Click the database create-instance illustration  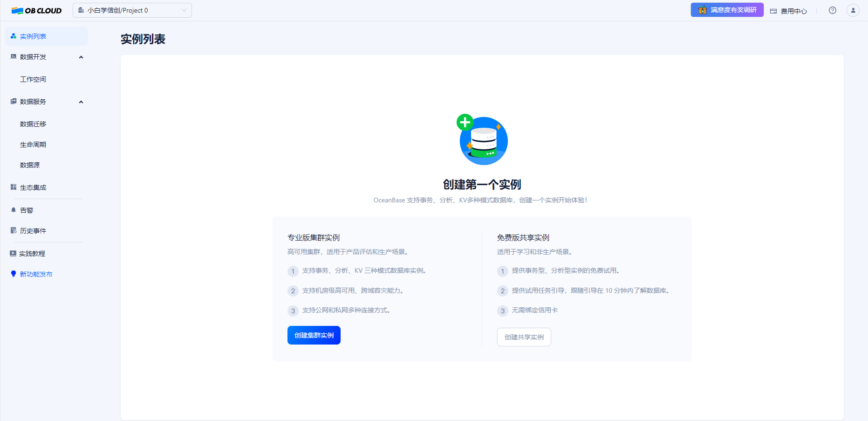coord(482,139)
